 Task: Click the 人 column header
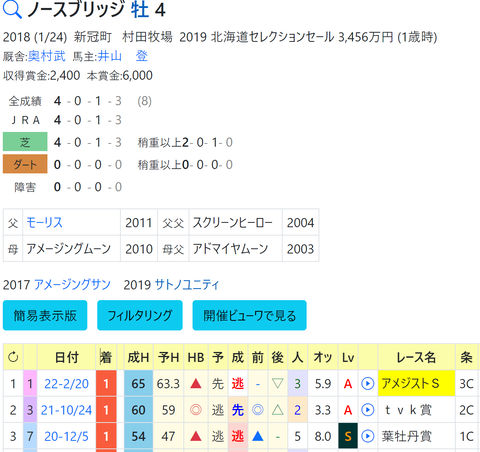[x=297, y=357]
